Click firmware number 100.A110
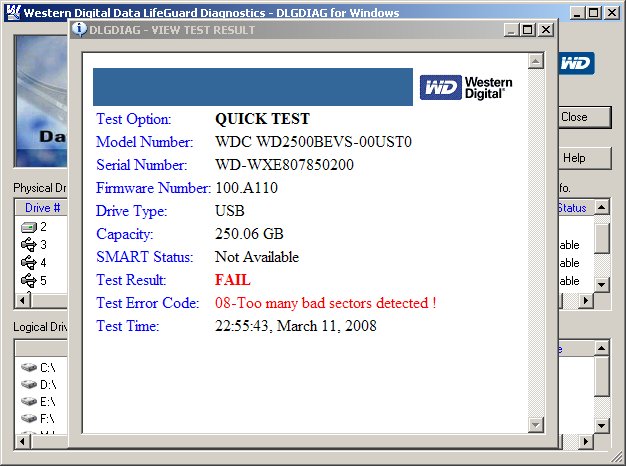 tap(246, 188)
